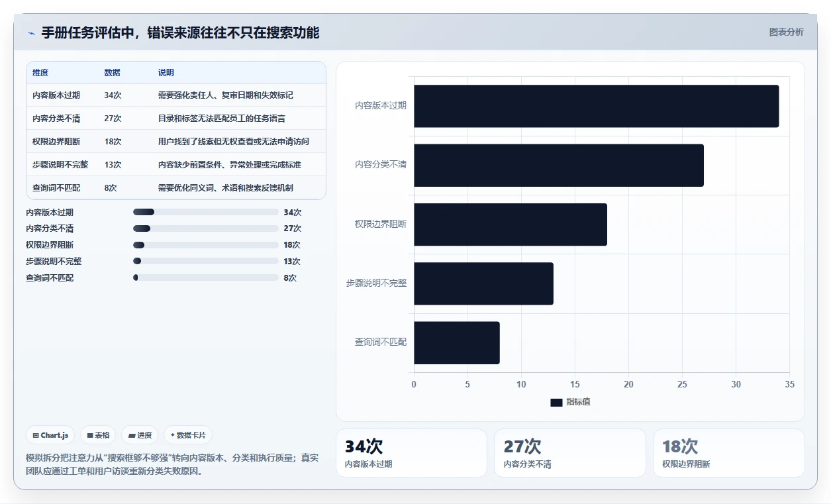This screenshot has width=831, height=504.
Task: Click the 20 tick on the x-axis
Action: [628, 384]
